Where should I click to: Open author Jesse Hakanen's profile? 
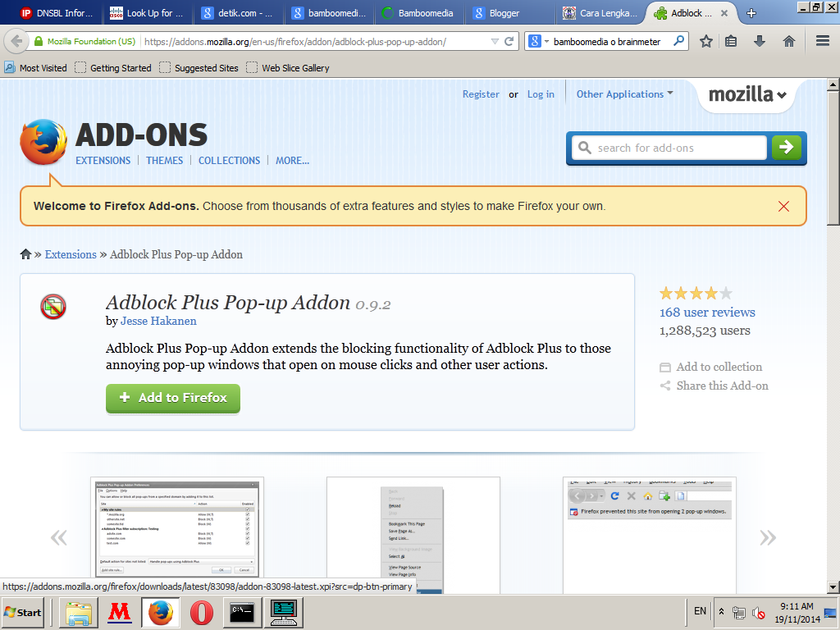point(158,321)
